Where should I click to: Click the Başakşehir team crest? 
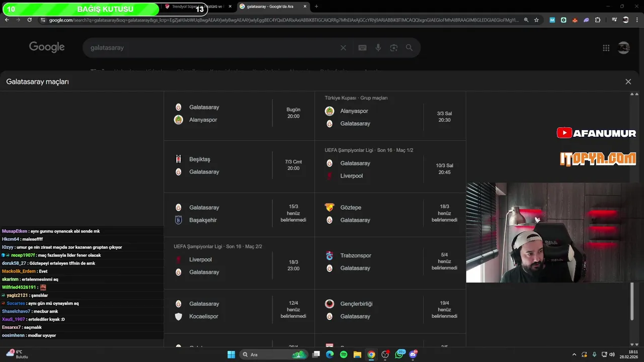(x=178, y=220)
